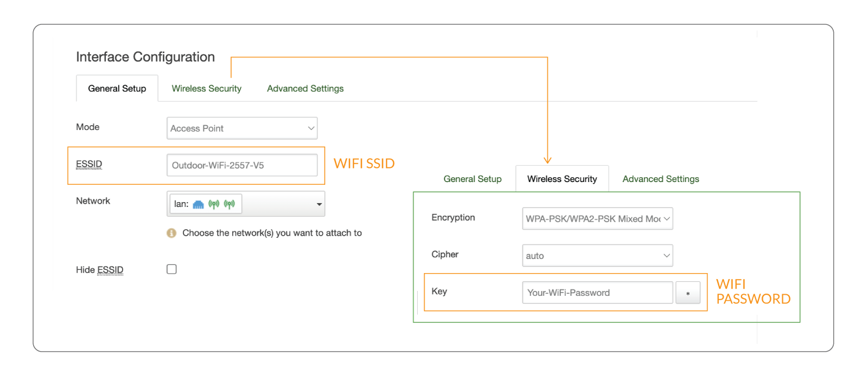Open the Advanced Settings tab above the Mode field

pos(305,88)
